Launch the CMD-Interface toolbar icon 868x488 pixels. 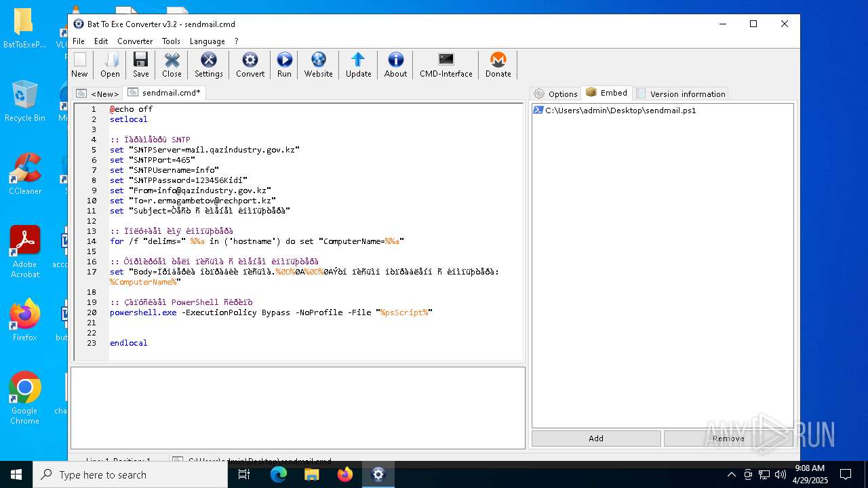pyautogui.click(x=446, y=65)
